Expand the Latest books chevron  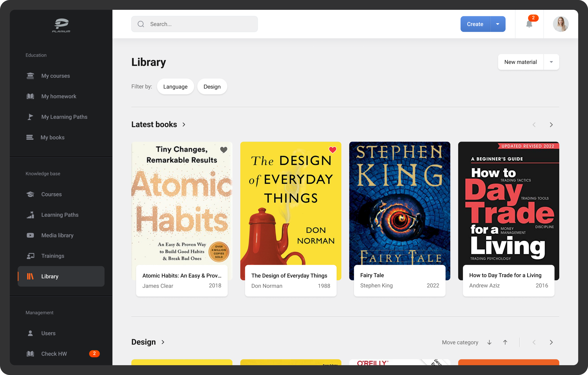(x=184, y=125)
